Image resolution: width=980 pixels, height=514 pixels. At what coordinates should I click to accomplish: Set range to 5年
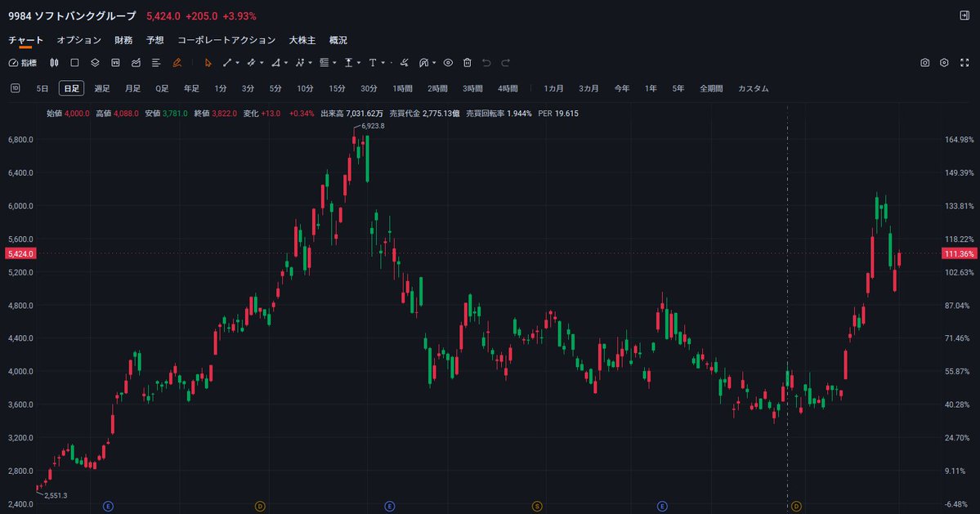[678, 89]
